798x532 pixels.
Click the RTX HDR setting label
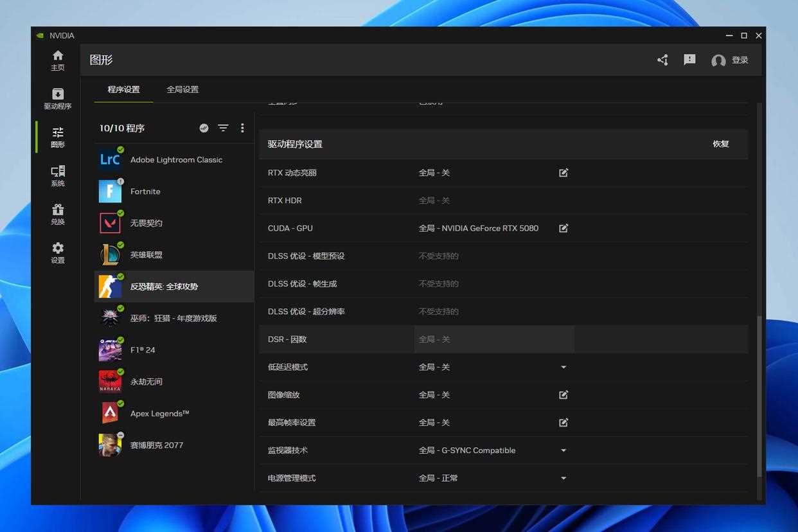pyautogui.click(x=285, y=200)
